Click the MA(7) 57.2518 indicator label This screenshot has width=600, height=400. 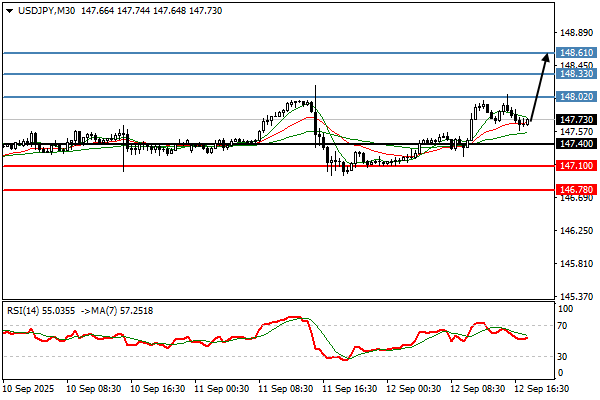[x=122, y=311]
